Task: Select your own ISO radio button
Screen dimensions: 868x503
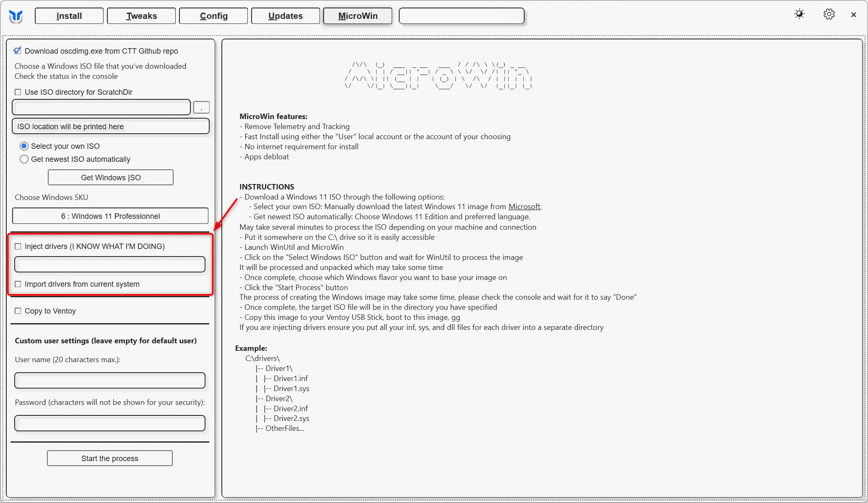Action: tap(24, 145)
